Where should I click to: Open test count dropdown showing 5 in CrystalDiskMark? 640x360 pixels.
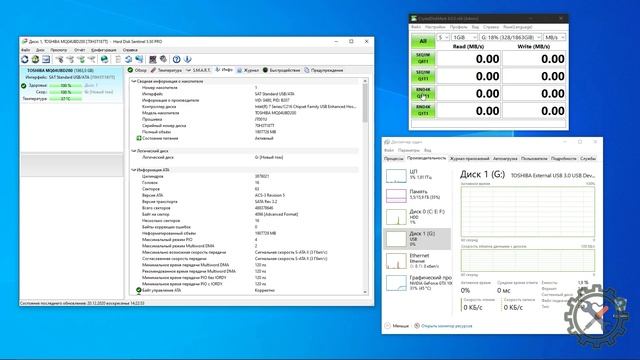tap(443, 37)
